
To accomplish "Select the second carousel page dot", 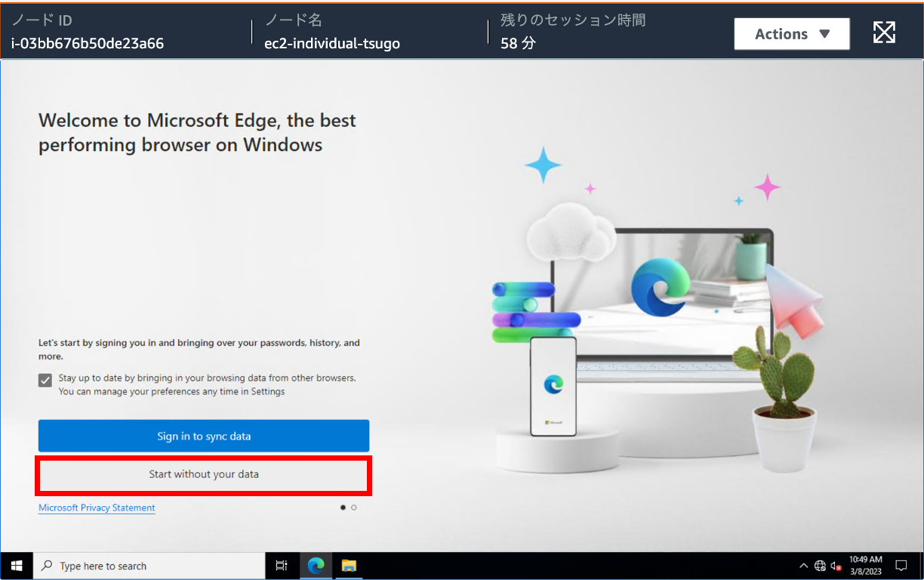I will pyautogui.click(x=353, y=507).
